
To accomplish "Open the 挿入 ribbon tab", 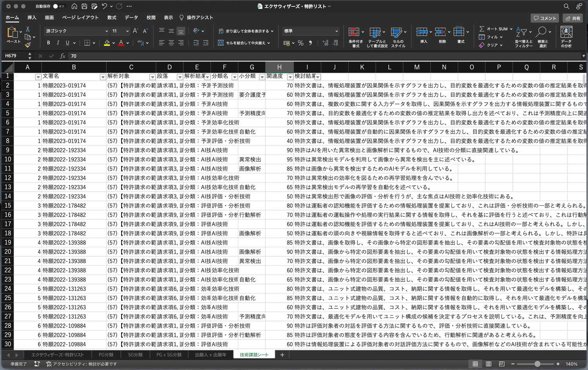I will point(32,18).
